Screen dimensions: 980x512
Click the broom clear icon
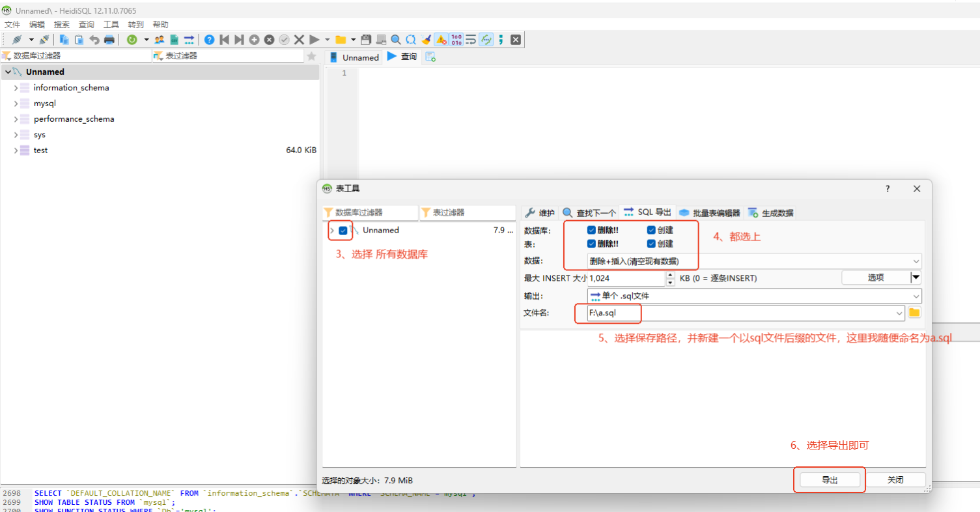[426, 40]
